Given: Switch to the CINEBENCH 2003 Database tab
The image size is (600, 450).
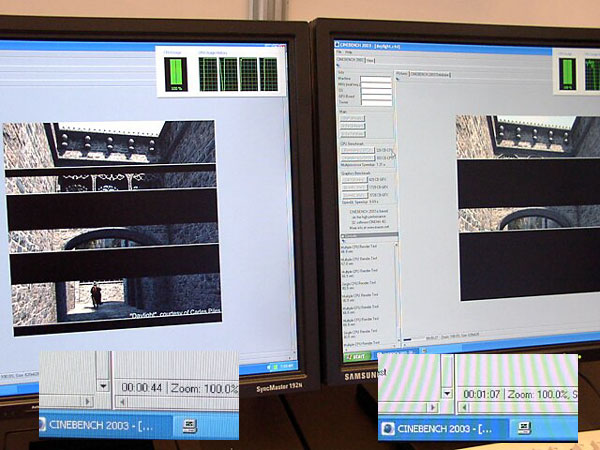Looking at the screenshot, I should [x=430, y=74].
